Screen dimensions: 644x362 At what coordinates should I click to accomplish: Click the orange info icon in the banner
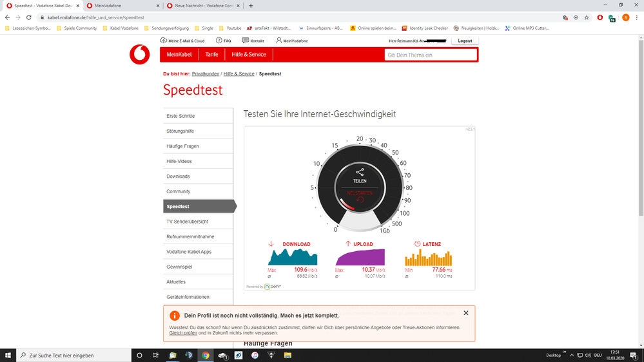click(175, 316)
